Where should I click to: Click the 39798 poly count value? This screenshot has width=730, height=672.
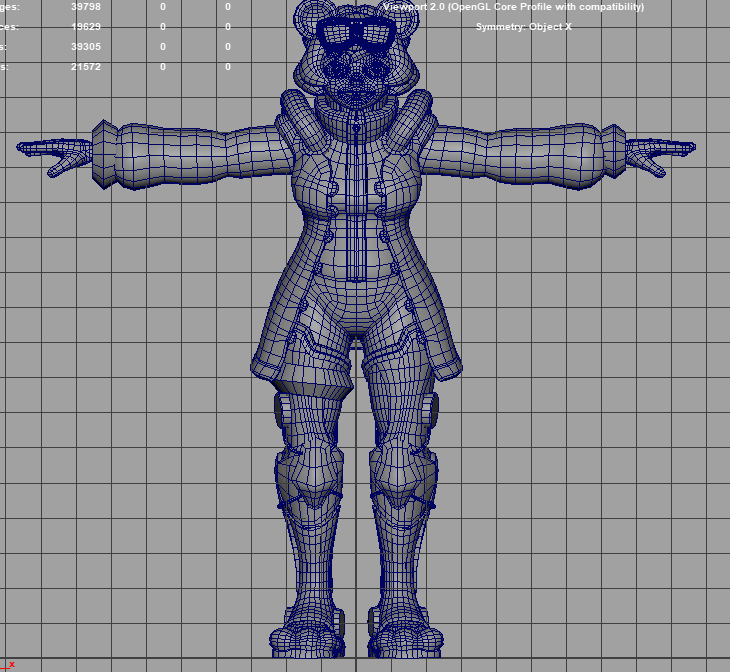(x=85, y=7)
